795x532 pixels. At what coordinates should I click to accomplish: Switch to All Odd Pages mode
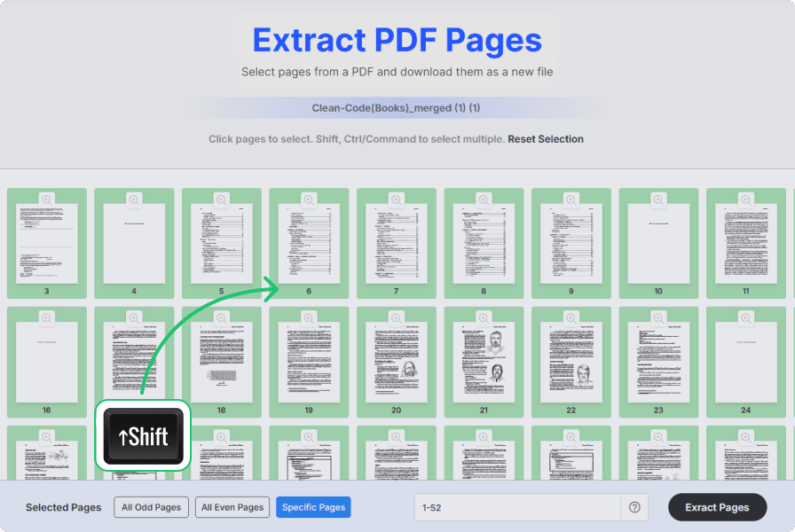pyautogui.click(x=151, y=507)
